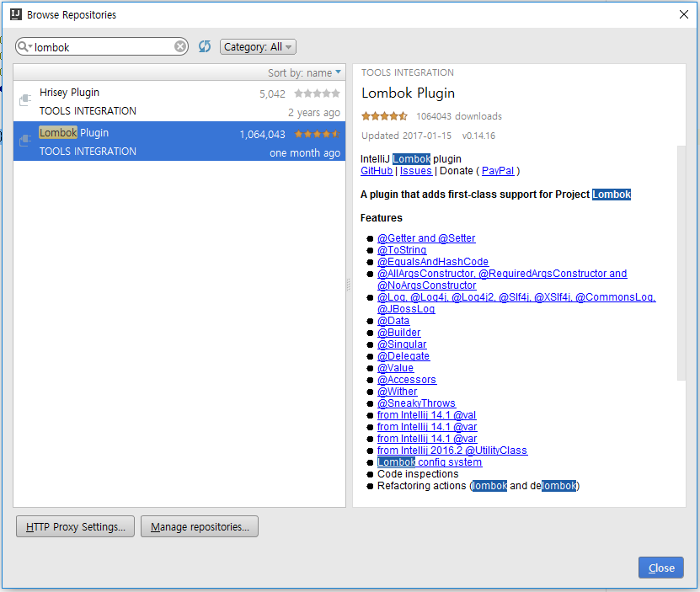The image size is (700, 592).
Task: Open the @Builder link
Action: (x=399, y=333)
